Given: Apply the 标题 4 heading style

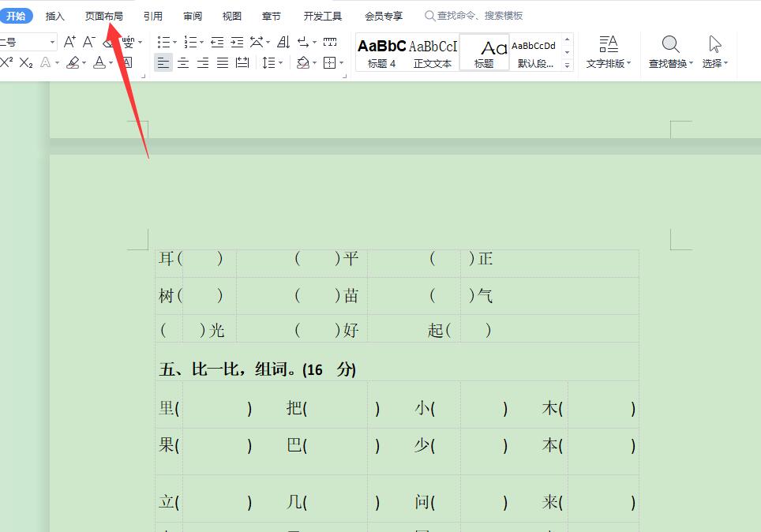Looking at the screenshot, I should 382,52.
